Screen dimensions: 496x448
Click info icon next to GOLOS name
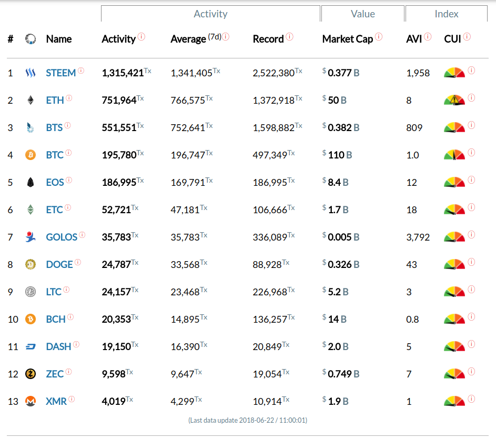[82, 235]
